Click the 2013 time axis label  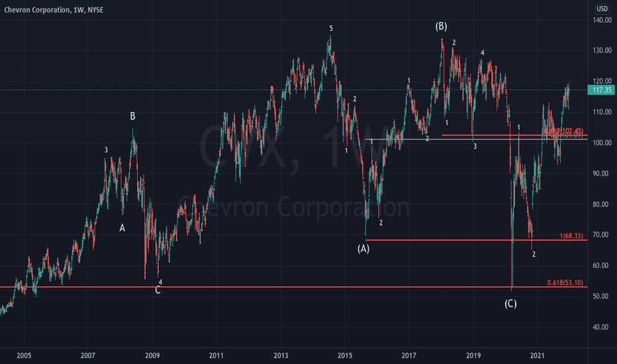(x=281, y=356)
